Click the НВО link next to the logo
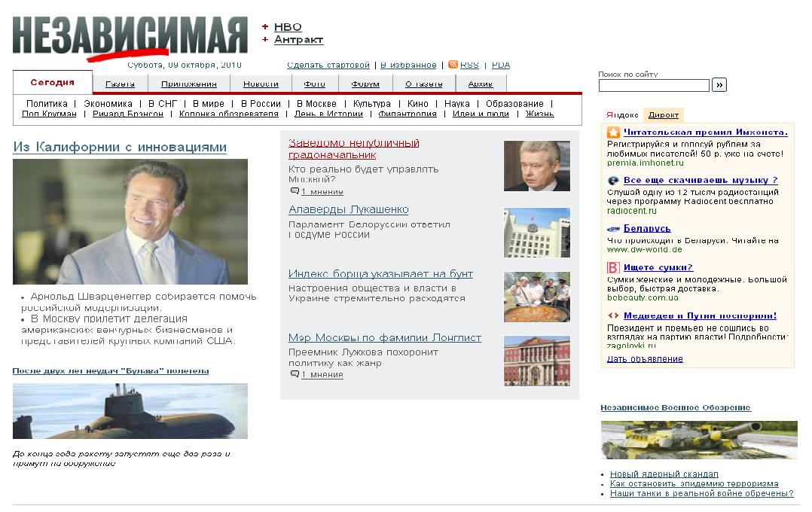This screenshot has width=812, height=512. click(288, 27)
